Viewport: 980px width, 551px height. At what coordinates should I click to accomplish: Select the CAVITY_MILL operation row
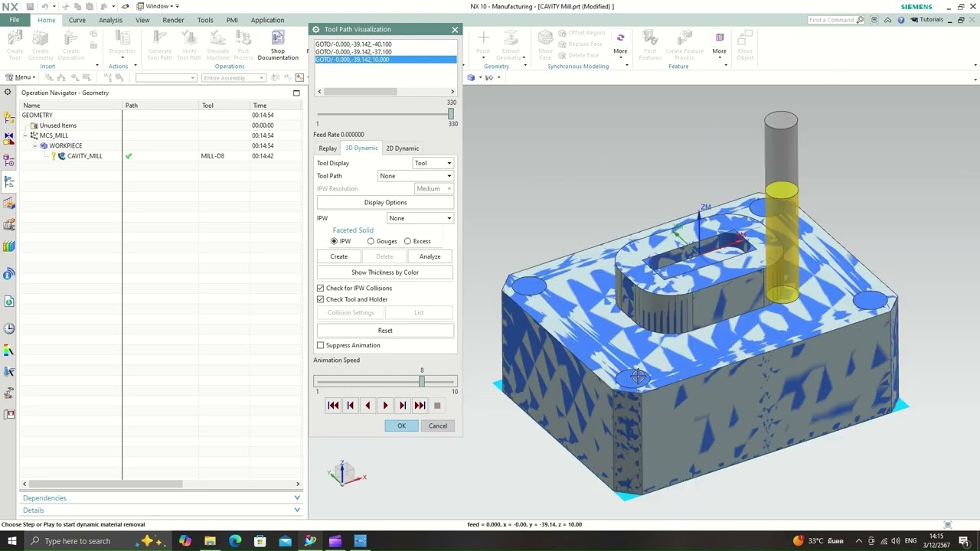[161, 156]
